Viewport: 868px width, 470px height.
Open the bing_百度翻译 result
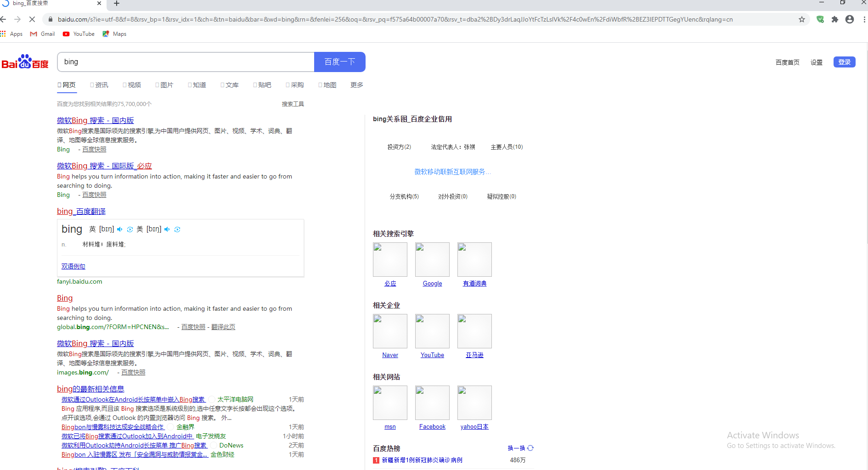(x=81, y=211)
